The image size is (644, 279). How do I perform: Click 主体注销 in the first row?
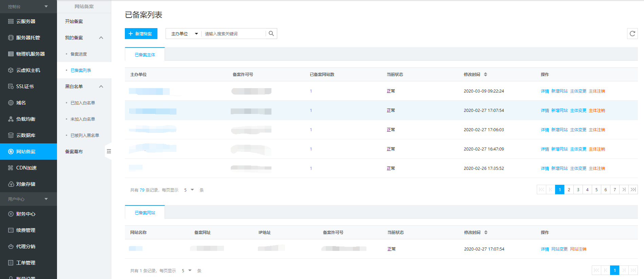596,91
